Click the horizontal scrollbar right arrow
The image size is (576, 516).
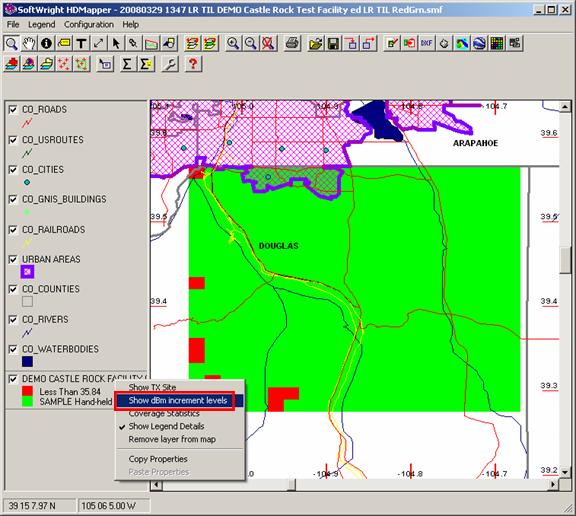(553, 485)
